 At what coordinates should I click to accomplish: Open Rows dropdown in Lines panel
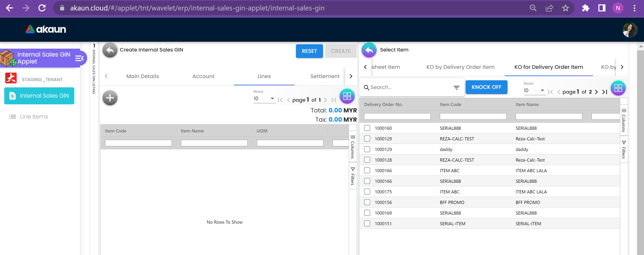tap(264, 99)
